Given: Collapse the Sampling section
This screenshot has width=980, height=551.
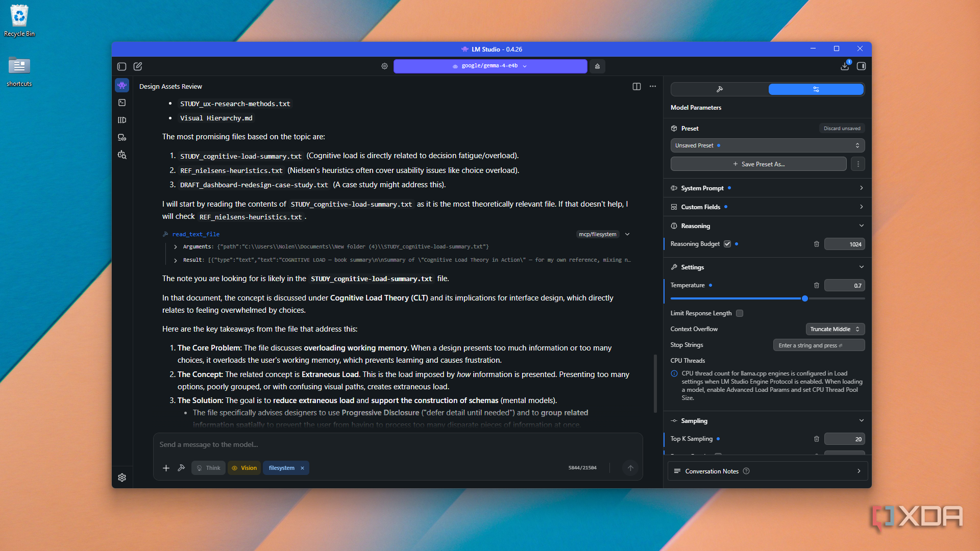Looking at the screenshot, I should tap(767, 420).
